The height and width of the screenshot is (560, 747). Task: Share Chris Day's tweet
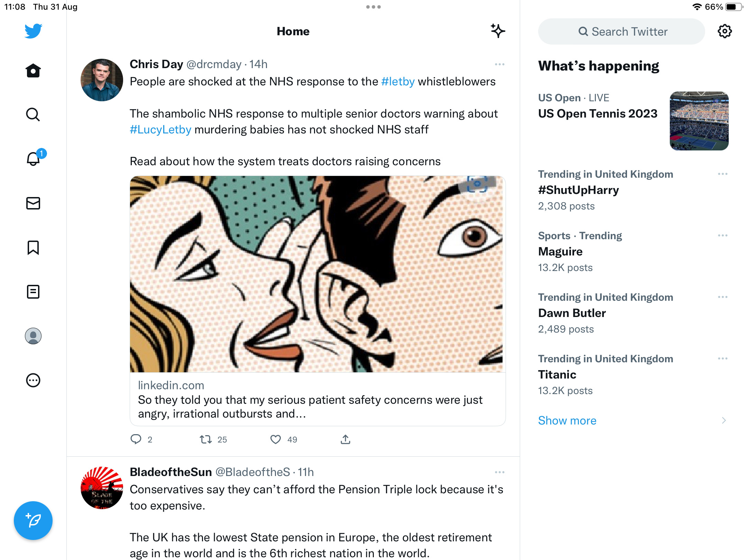[345, 439]
